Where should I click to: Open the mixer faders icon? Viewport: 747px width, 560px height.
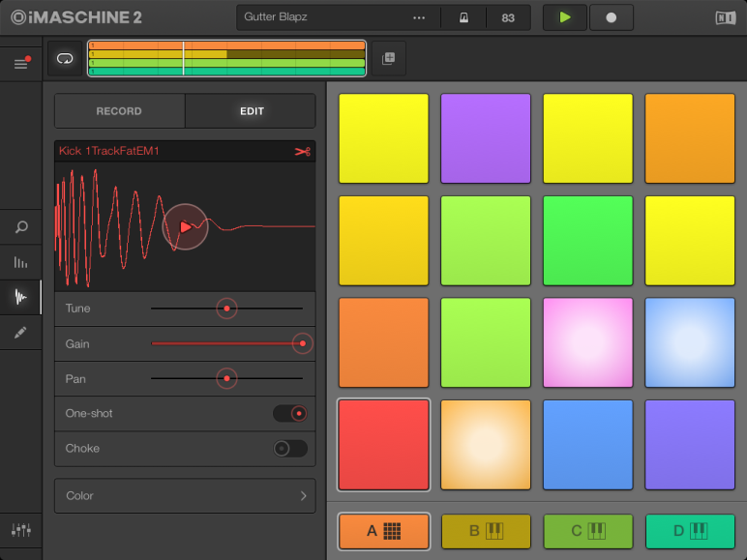pyautogui.click(x=21, y=529)
